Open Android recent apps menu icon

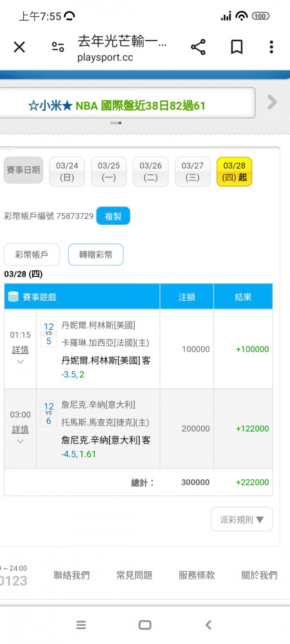pyautogui.click(x=81, y=625)
